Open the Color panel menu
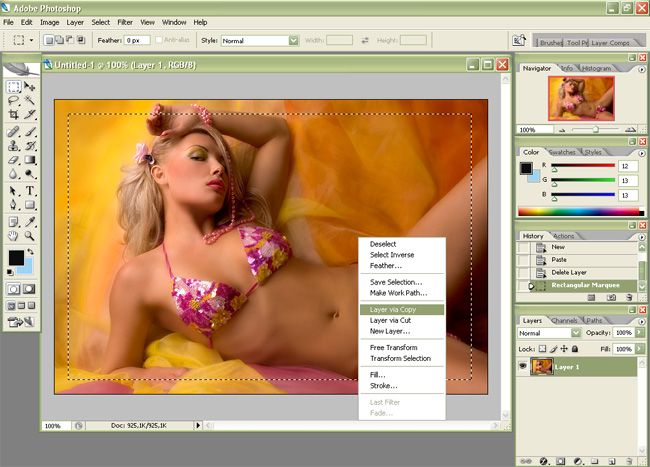Screen dimensions: 650x467 point(642,153)
